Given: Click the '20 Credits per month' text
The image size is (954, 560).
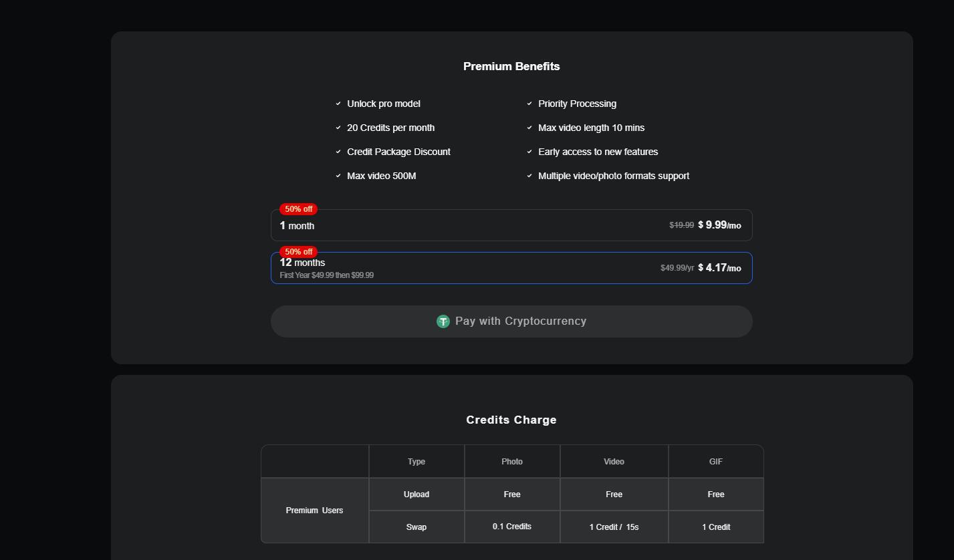Looking at the screenshot, I should pyautogui.click(x=390, y=128).
